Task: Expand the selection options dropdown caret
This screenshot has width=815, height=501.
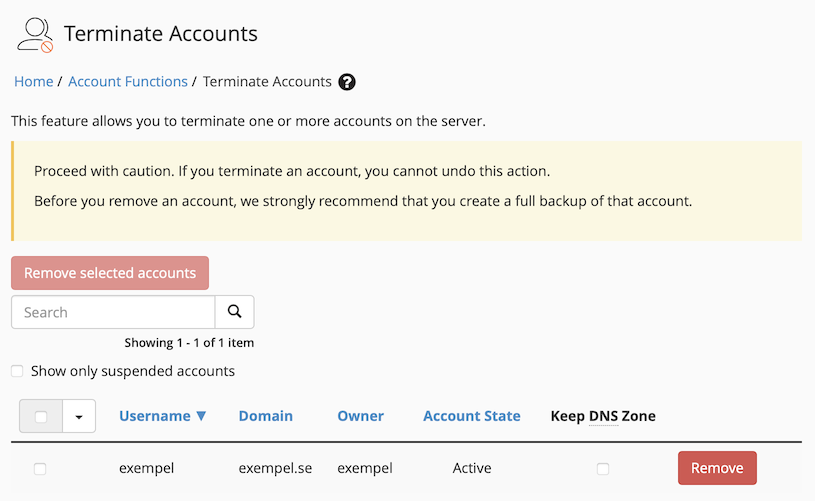Action: [x=79, y=417]
